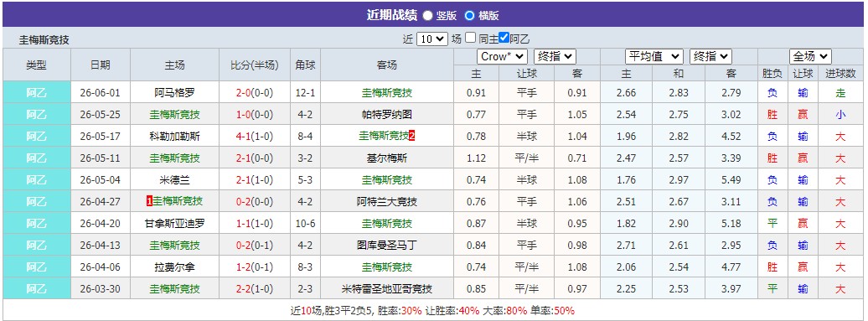Click the 阿乙 league cell on 26-06-01 row
This screenshot has width=868, height=321.
(37, 93)
